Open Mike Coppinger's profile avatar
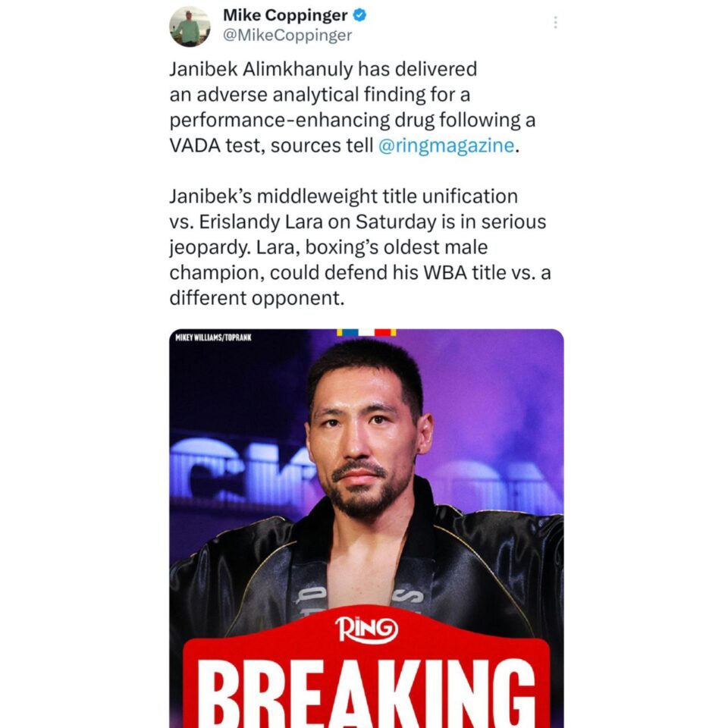Screen dimensions: 728x728 click(190, 27)
